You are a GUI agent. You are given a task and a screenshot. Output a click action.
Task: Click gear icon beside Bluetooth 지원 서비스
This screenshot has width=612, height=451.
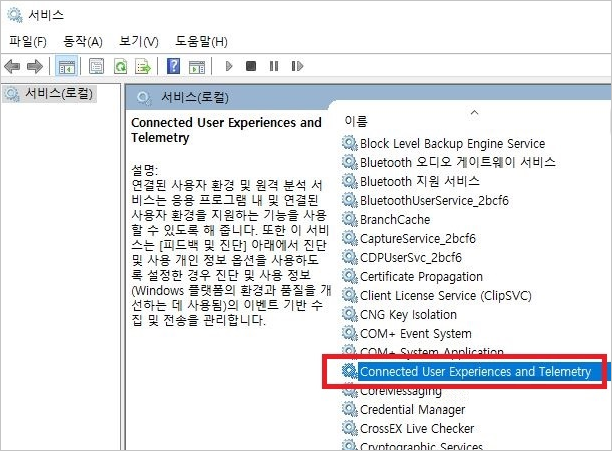click(350, 181)
